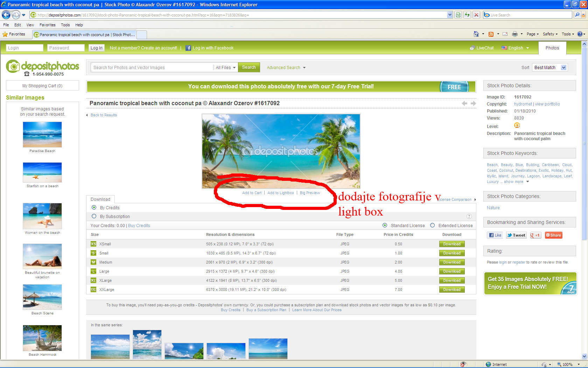Download the XXLarge size image

tap(452, 289)
